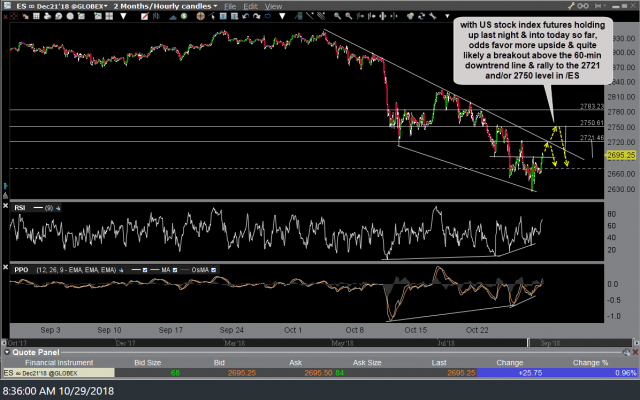Screen dimensions: 640x400
Task: Expand the second white triangle toolbar dropdown
Action: [x=282, y=16]
